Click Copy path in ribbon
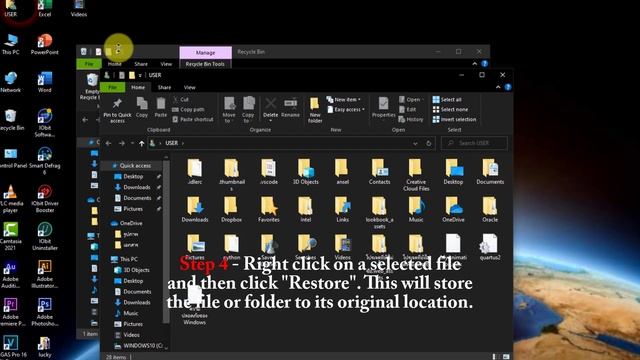Viewport: 640px width, 360px height. pyautogui.click(x=188, y=109)
